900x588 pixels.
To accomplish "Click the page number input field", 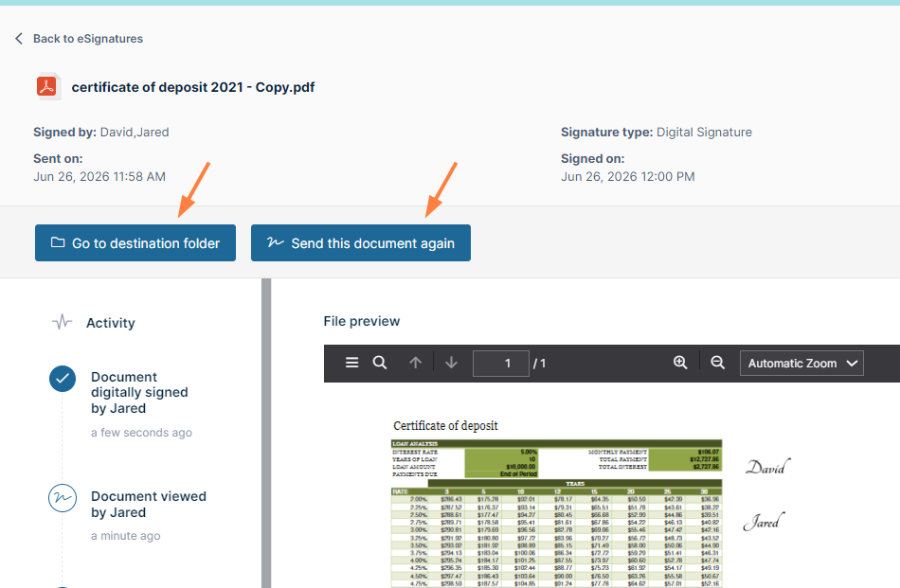I will [500, 364].
